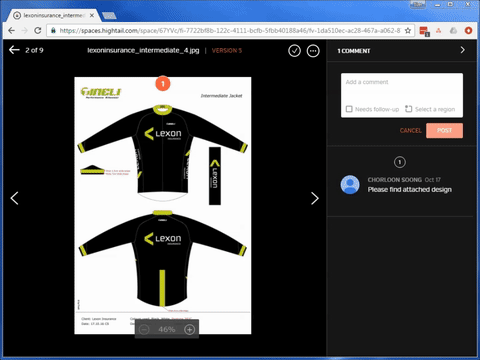Viewport: 480px width, 360px height.
Task: Collapse the comments panel with chevron
Action: (462, 50)
